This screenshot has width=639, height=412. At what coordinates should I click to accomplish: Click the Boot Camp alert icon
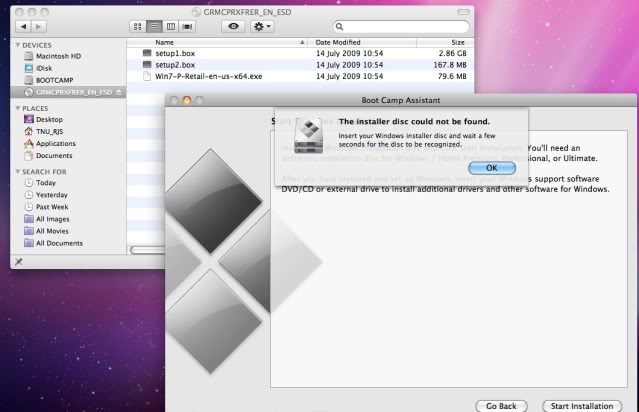click(308, 136)
